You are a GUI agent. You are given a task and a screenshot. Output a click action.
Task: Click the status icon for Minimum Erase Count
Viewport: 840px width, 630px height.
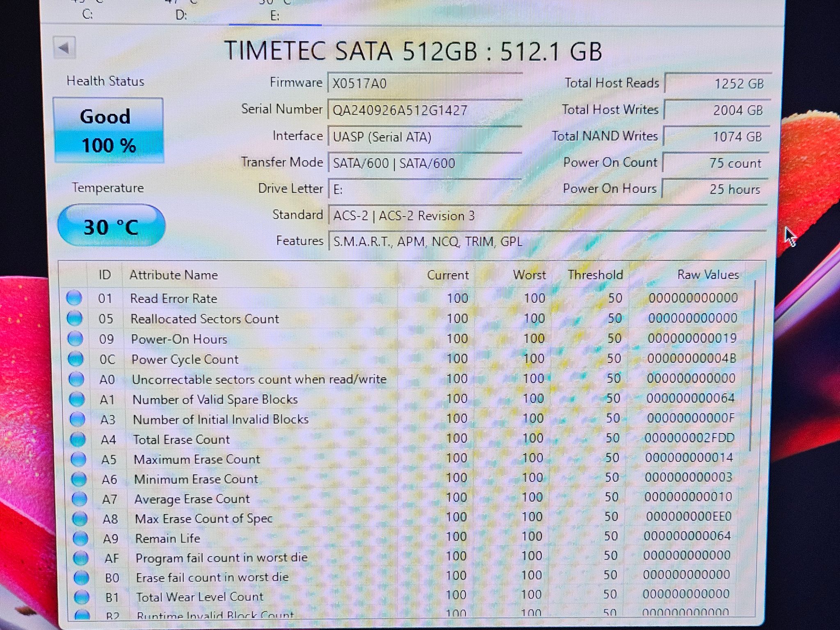[79, 479]
